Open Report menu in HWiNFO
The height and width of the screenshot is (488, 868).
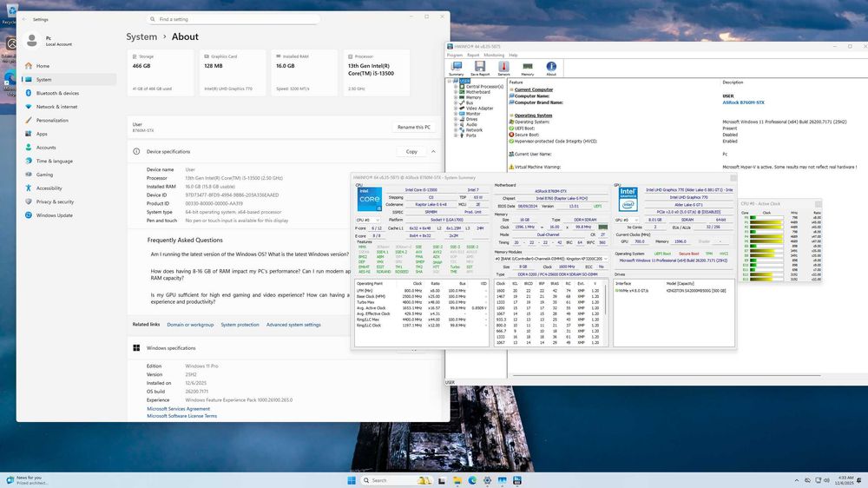click(x=473, y=55)
